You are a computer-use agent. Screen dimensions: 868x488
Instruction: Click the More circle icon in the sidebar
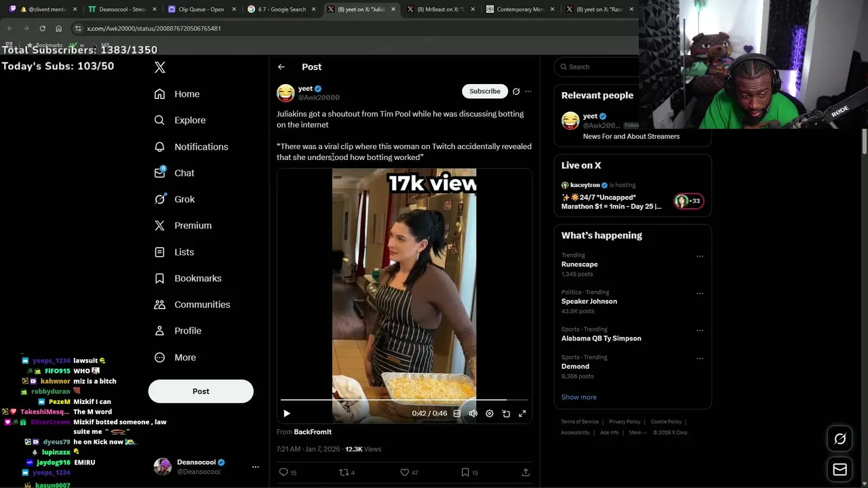[x=159, y=357]
